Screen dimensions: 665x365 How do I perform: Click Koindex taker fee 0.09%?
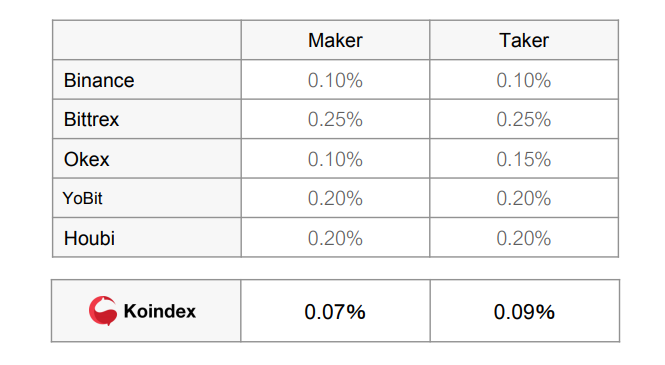point(524,312)
